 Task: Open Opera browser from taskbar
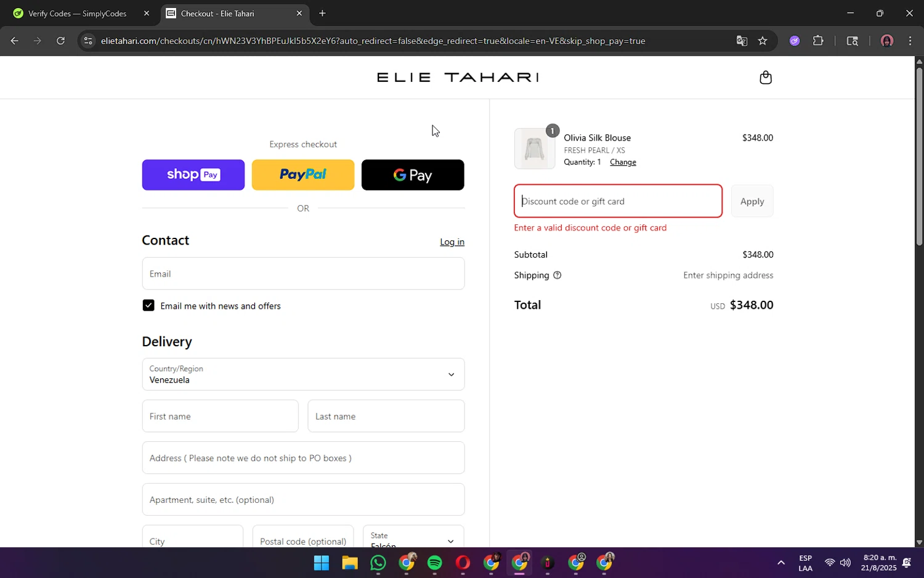pyautogui.click(x=463, y=563)
